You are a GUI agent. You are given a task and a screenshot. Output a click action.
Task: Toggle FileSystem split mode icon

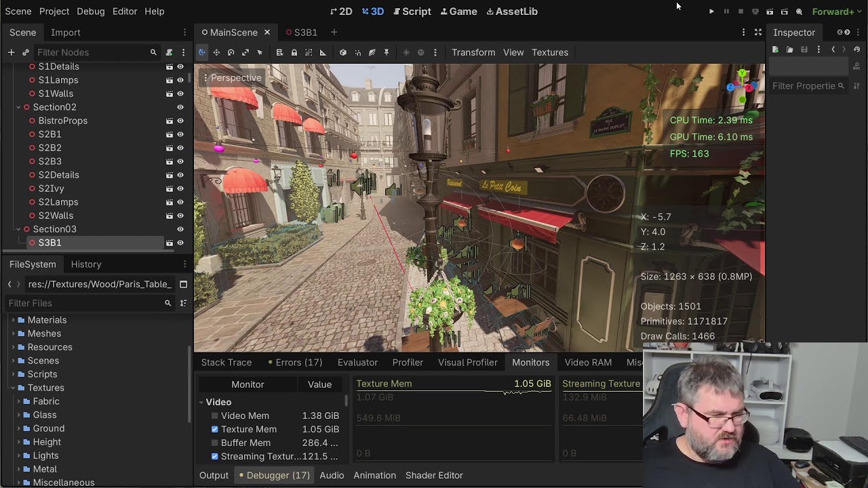tap(183, 284)
